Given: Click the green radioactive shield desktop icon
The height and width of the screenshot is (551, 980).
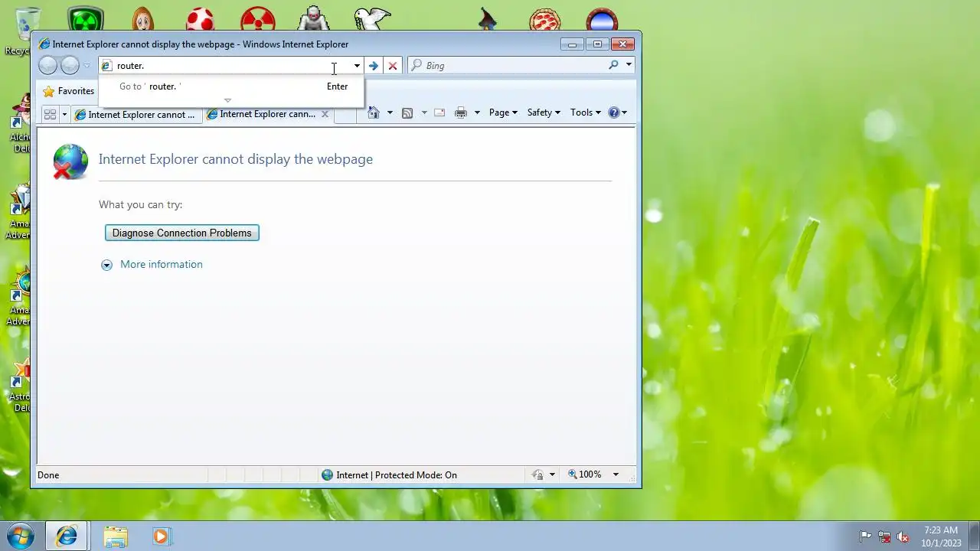Looking at the screenshot, I should 85,18.
